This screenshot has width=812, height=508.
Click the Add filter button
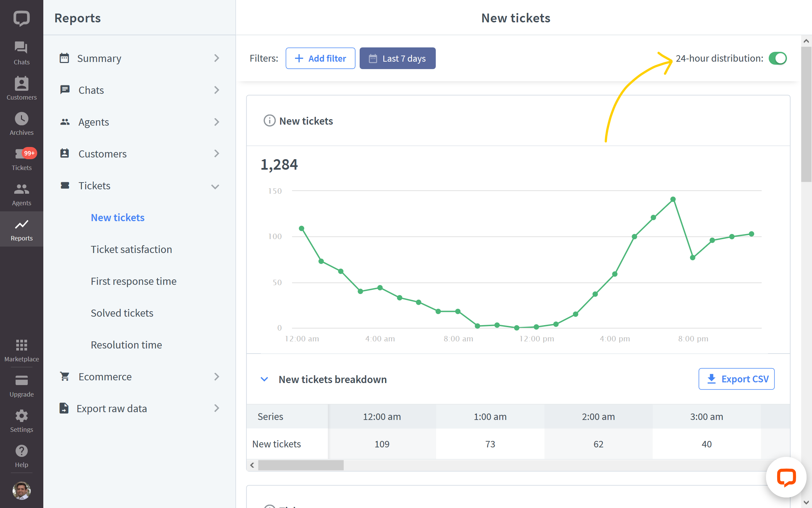tap(320, 58)
